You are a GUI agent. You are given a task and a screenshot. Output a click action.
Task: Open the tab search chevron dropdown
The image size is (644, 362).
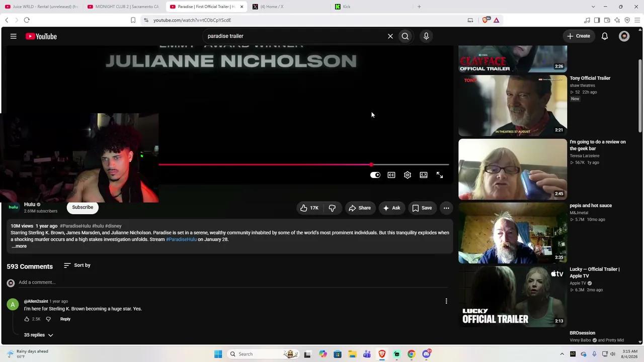coord(593,7)
